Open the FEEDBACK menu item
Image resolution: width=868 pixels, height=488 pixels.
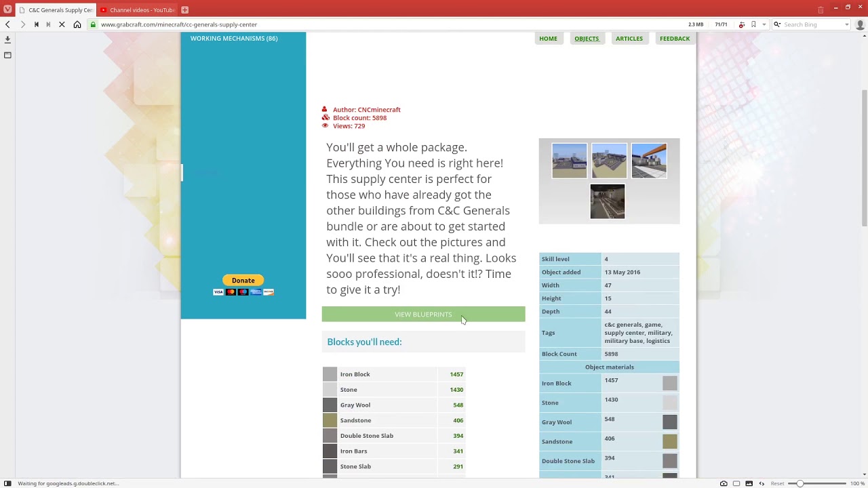coord(675,39)
